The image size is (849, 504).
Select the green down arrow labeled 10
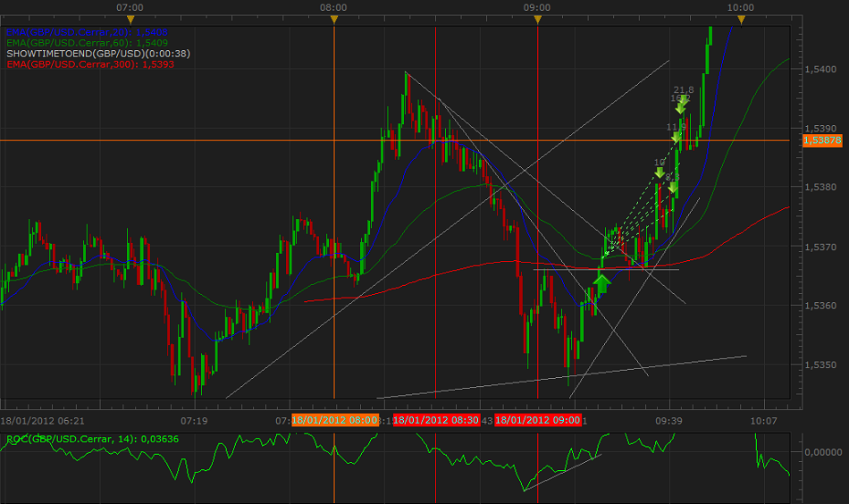[660, 172]
